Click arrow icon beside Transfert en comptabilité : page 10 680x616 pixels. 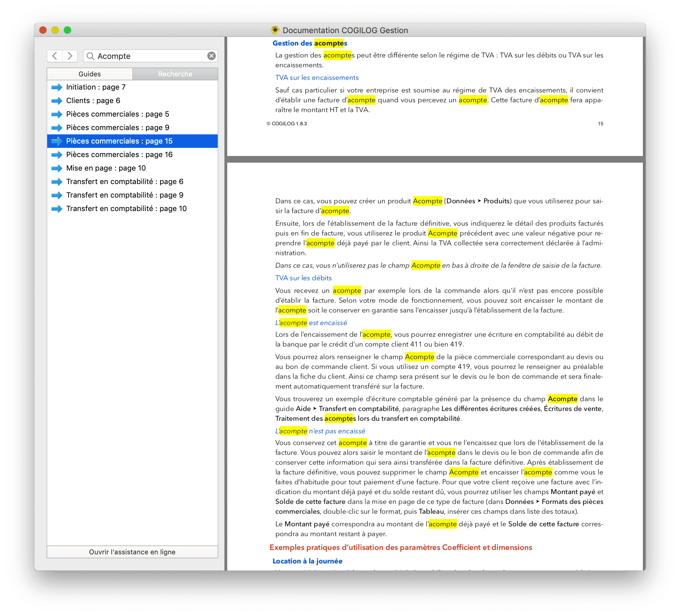click(57, 209)
